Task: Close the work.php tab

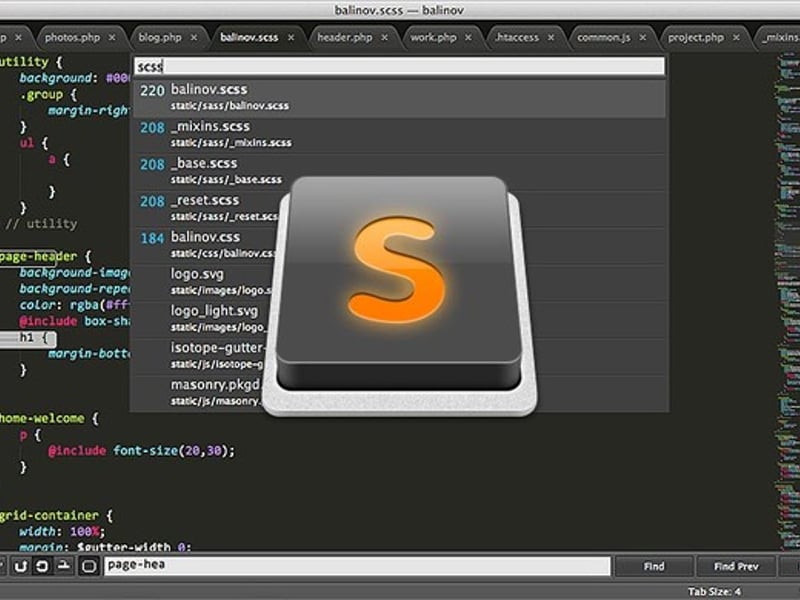Action: tap(468, 38)
